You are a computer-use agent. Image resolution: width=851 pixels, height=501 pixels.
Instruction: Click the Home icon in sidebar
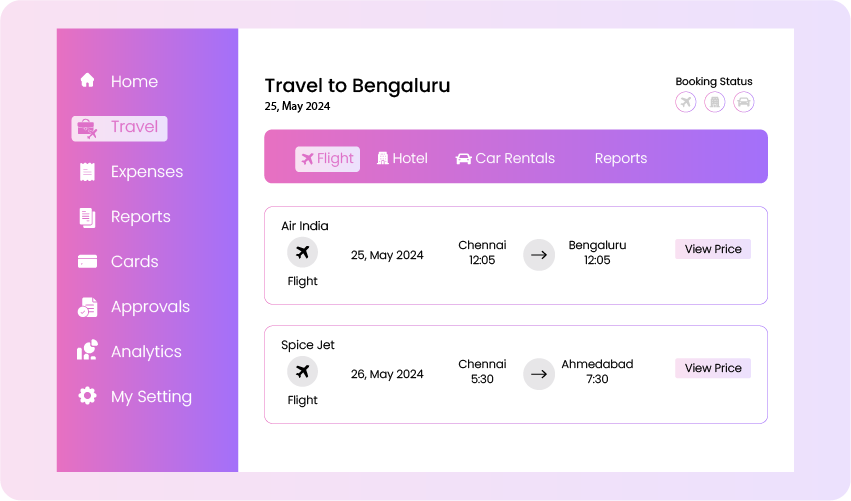coord(87,81)
